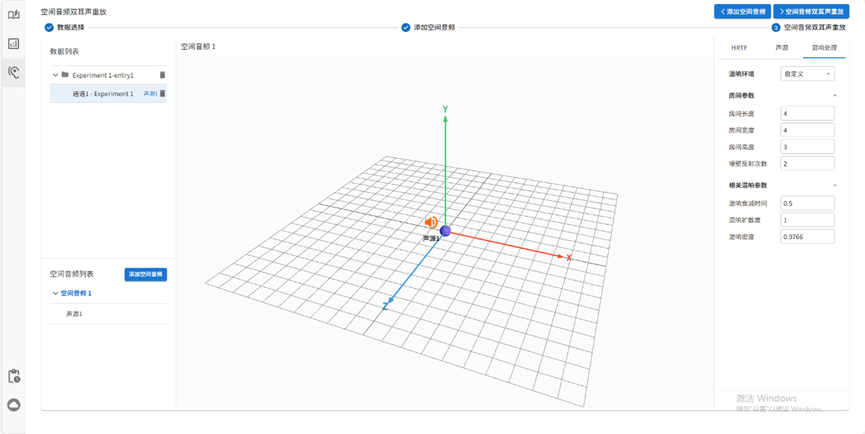The width and height of the screenshot is (865, 434).
Task: Switch to the HRTF tab
Action: point(738,47)
